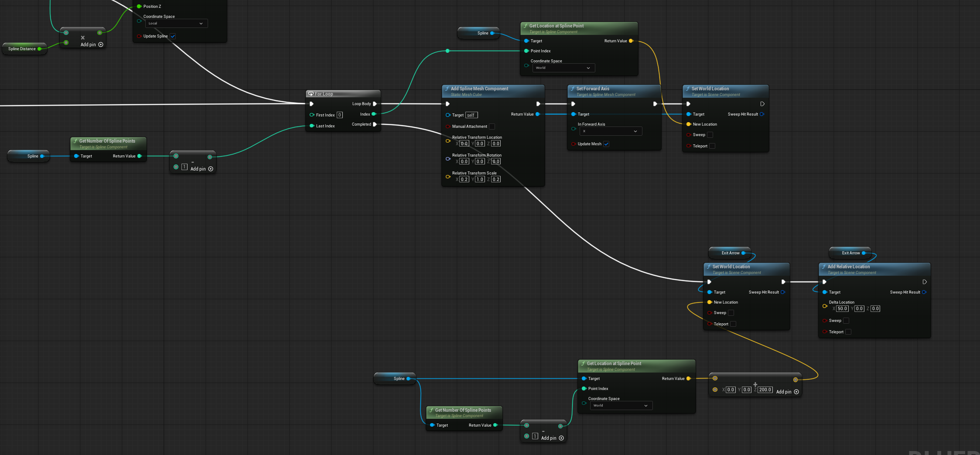Click the Completed exec output pin

pyautogui.click(x=375, y=124)
